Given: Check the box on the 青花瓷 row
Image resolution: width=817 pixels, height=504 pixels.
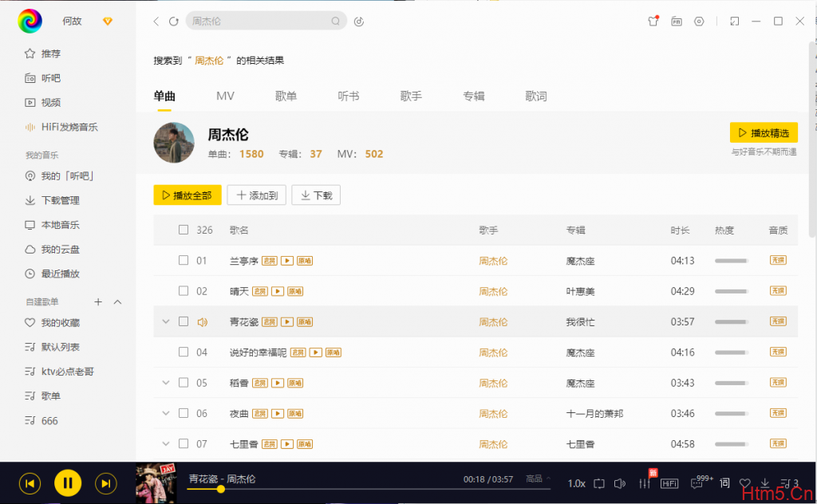Looking at the screenshot, I should coord(184,321).
